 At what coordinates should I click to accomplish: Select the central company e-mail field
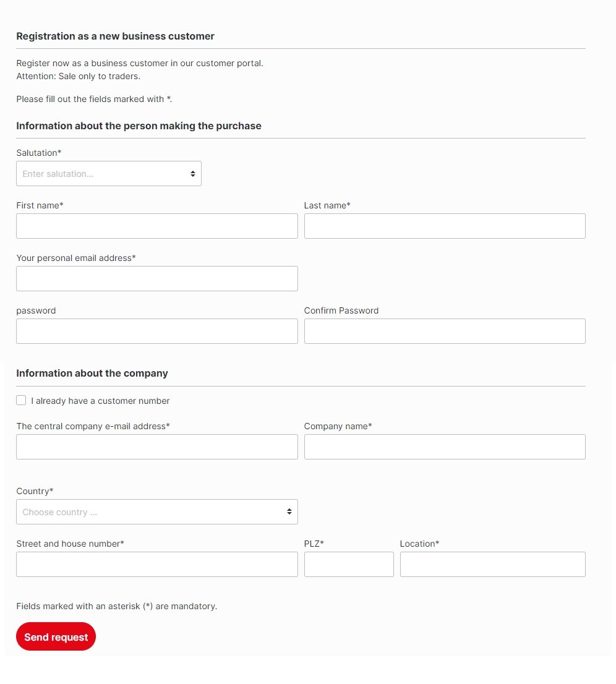click(x=156, y=447)
